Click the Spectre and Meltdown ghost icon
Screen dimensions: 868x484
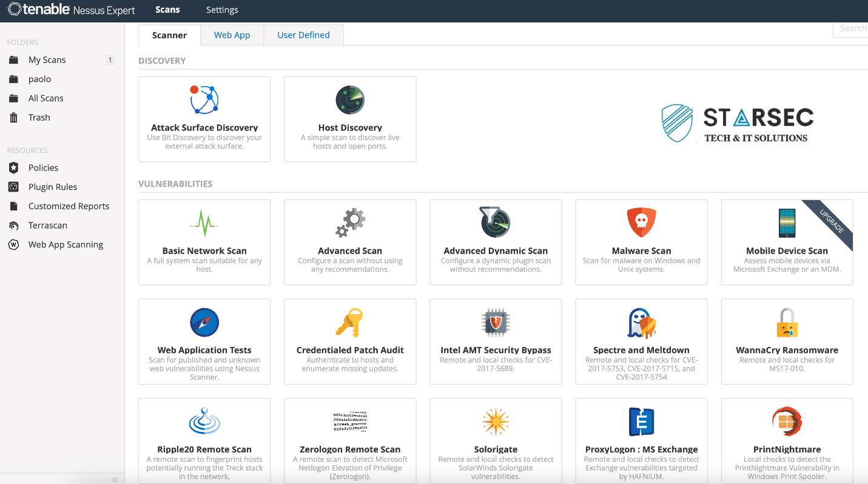point(641,323)
